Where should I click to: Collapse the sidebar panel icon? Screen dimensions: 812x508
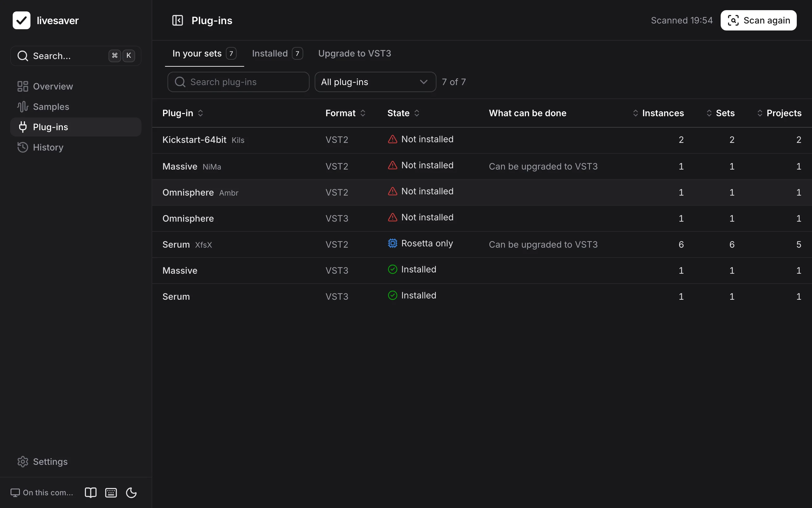(x=178, y=21)
